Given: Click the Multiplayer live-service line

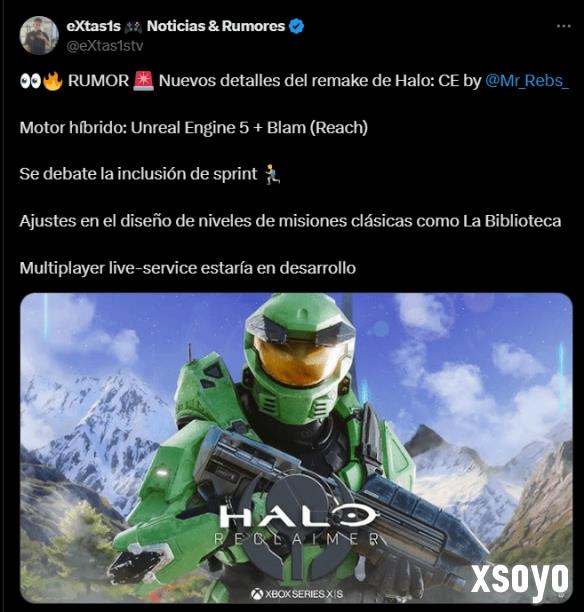Looking at the screenshot, I should coord(188,268).
